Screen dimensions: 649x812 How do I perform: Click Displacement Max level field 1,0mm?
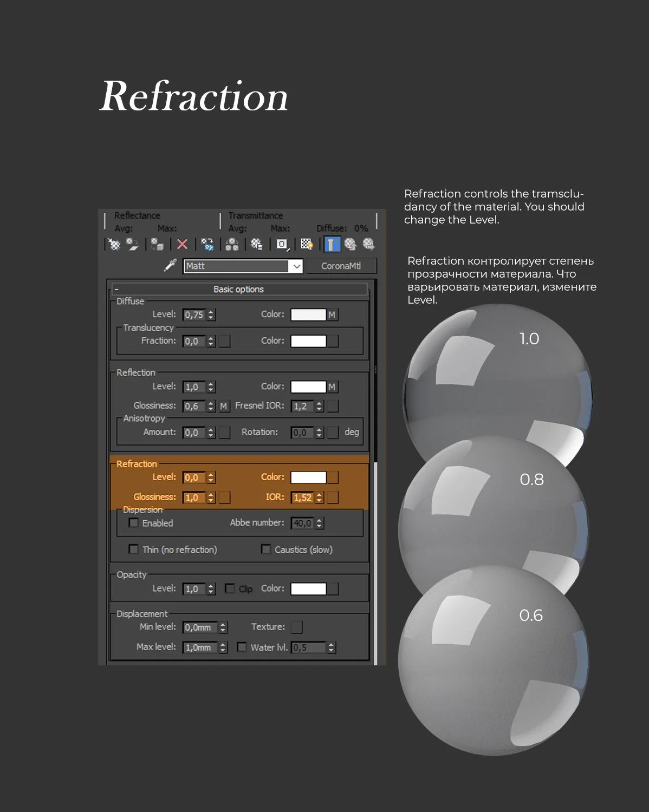coord(200,647)
